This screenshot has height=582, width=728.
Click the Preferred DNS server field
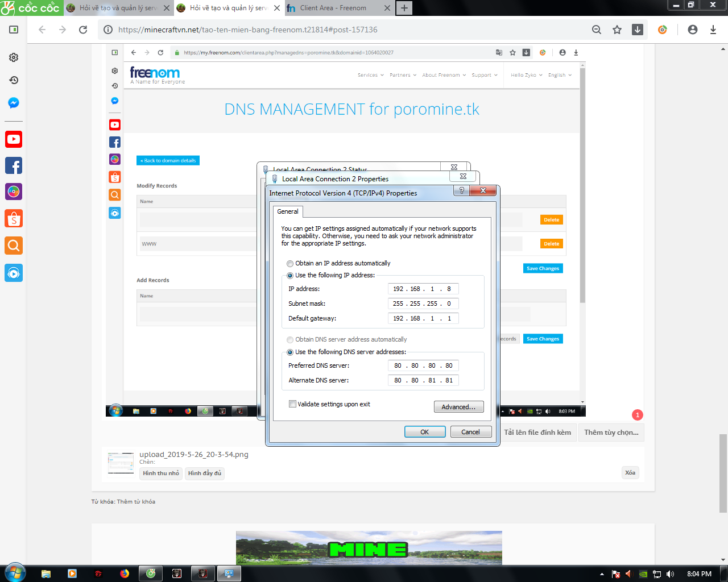coord(423,365)
